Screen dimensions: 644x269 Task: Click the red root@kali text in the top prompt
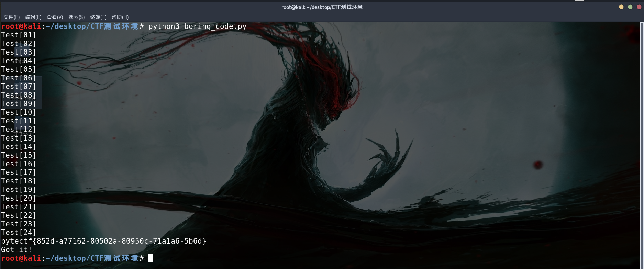point(21,26)
